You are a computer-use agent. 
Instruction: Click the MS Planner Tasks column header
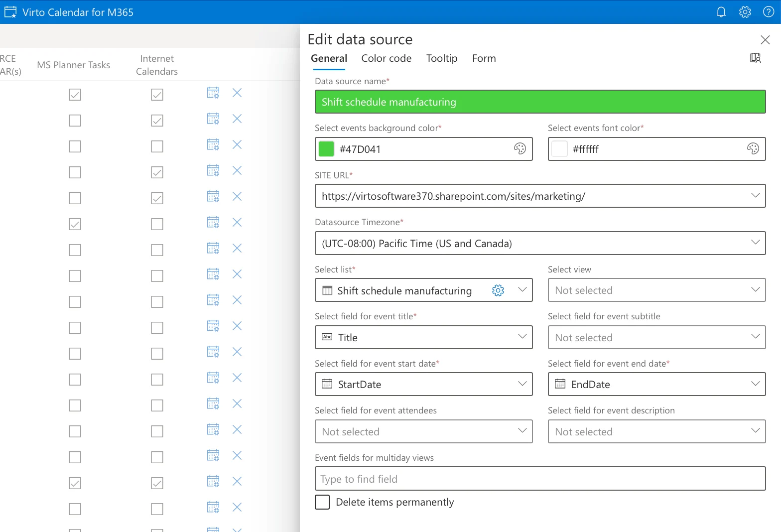point(74,65)
